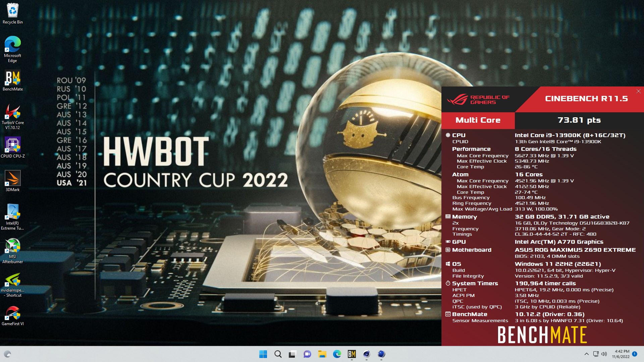
Task: Click the Atom 16 Cores value
Action: (529, 174)
